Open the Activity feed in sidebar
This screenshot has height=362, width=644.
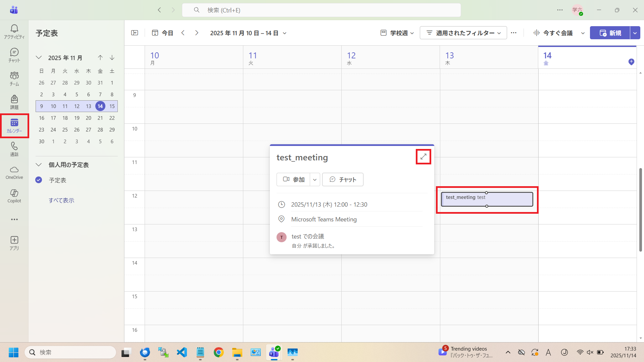(x=14, y=32)
